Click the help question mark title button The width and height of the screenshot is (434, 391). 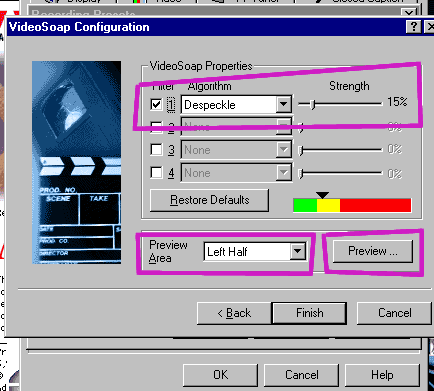pyautogui.click(x=413, y=27)
